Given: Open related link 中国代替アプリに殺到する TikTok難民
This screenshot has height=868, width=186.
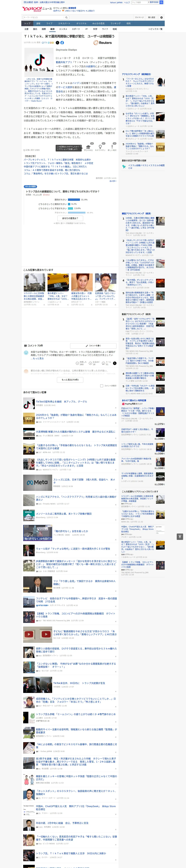Looking at the screenshot, I should pyautogui.click(x=55, y=167).
